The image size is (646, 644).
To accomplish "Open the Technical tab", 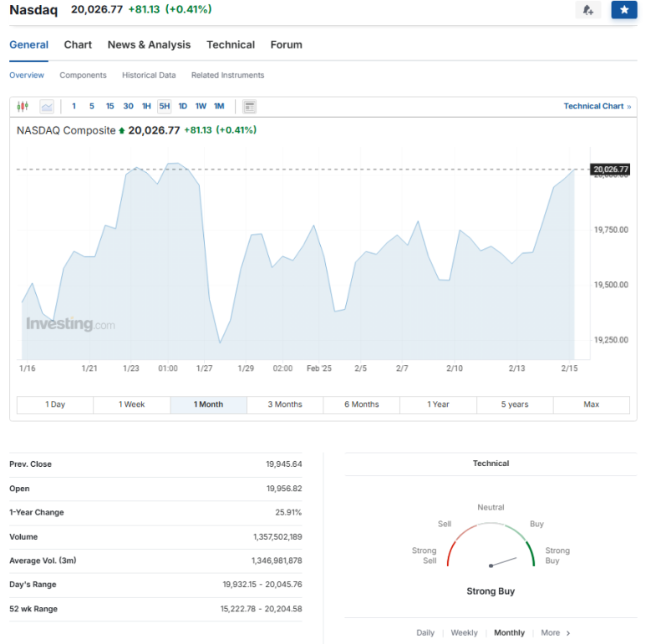I will (x=231, y=45).
